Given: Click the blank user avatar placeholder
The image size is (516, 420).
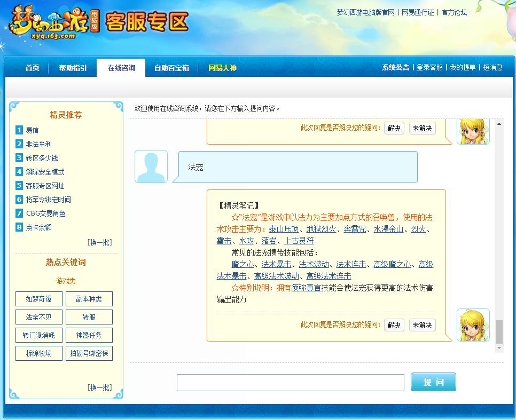Looking at the screenshot, I should click(x=151, y=166).
